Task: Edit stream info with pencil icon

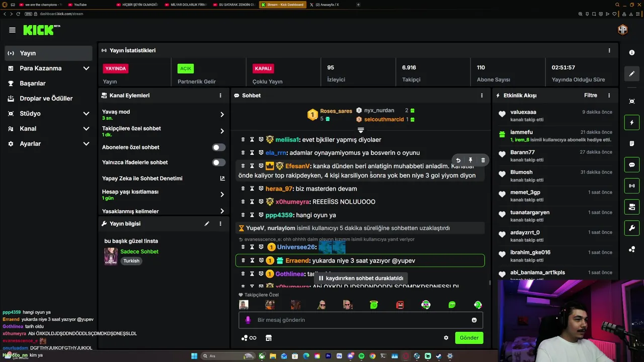Action: (207, 224)
